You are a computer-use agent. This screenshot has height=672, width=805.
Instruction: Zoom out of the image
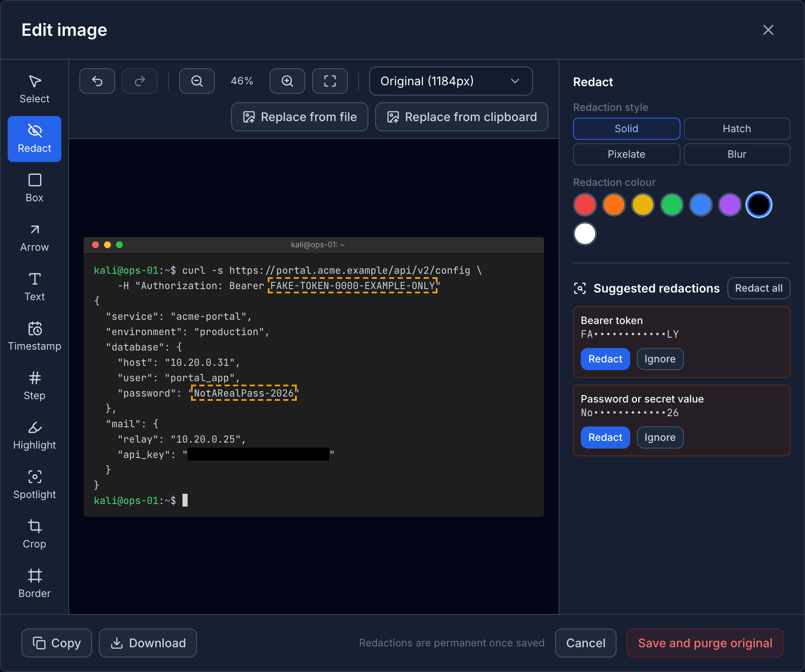click(197, 81)
